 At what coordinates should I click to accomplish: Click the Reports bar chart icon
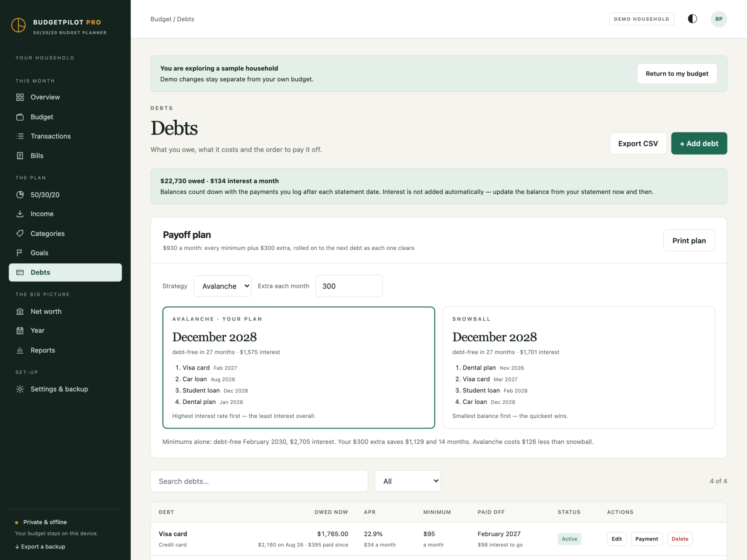20,350
